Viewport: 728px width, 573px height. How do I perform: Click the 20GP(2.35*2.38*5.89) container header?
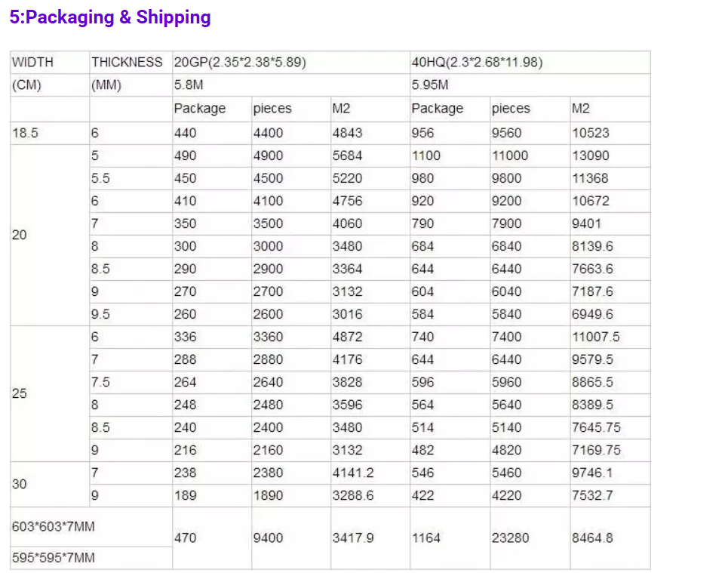pyautogui.click(x=290, y=62)
